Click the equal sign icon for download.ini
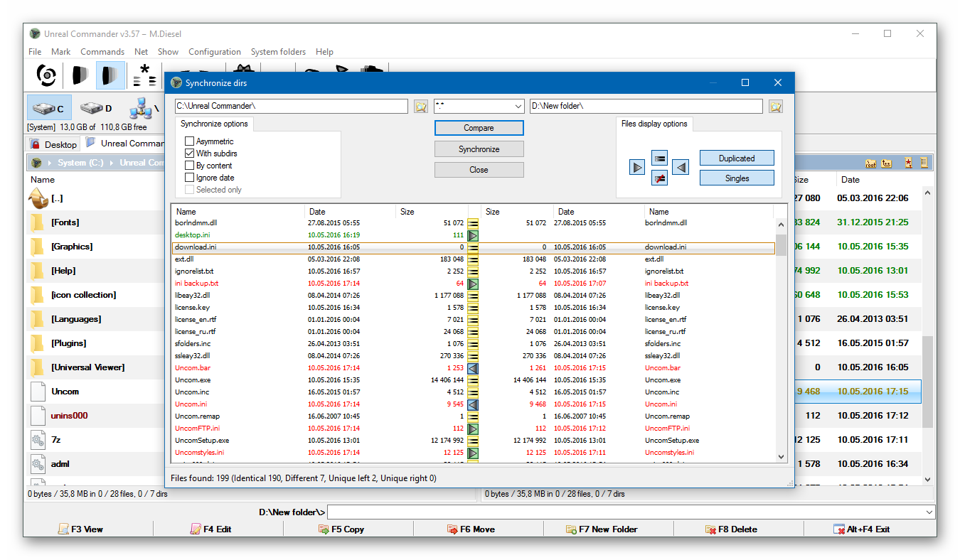The width and height of the screenshot is (960, 560). tap(473, 247)
